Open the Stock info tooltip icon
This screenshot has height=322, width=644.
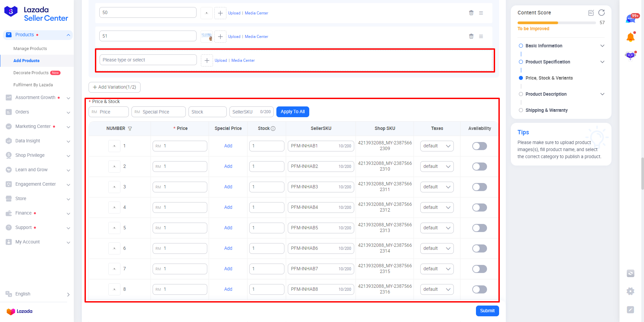coord(273,129)
